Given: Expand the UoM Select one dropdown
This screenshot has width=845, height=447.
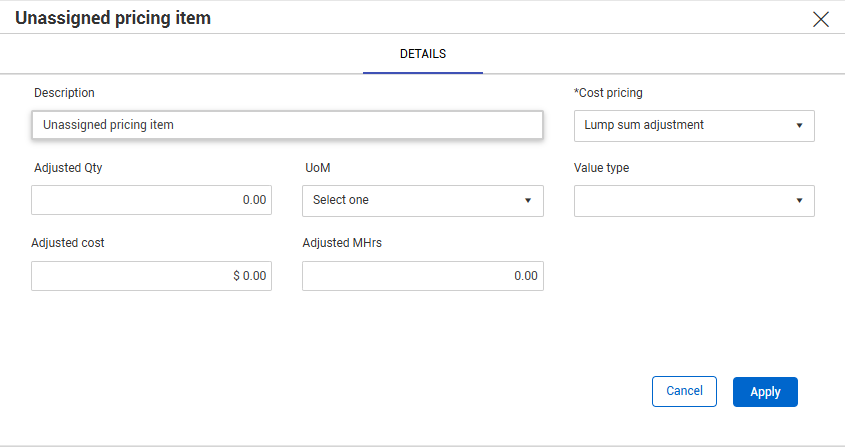Looking at the screenshot, I should pos(415,200).
